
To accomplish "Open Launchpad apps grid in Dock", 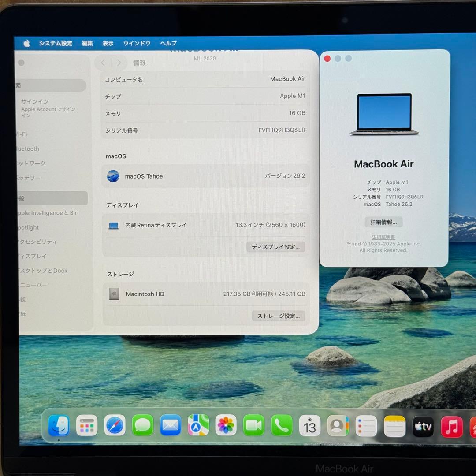I will click(87, 425).
